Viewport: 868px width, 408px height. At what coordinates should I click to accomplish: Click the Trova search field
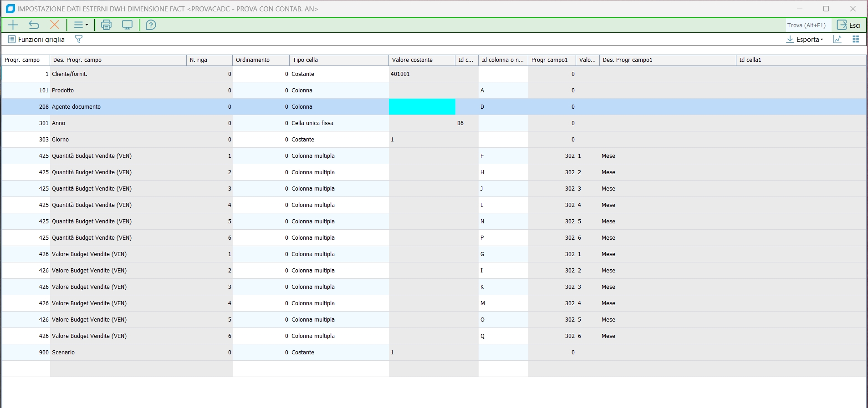(807, 25)
